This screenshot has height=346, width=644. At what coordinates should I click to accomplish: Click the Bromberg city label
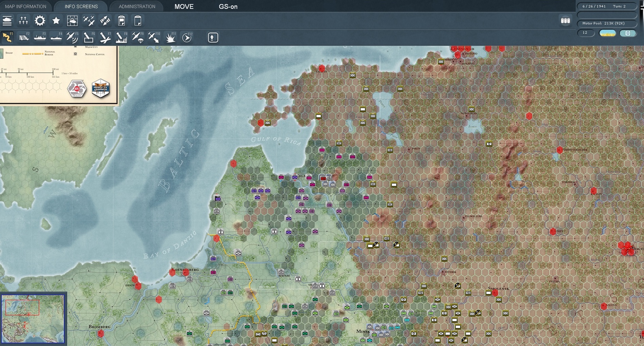pos(100,327)
